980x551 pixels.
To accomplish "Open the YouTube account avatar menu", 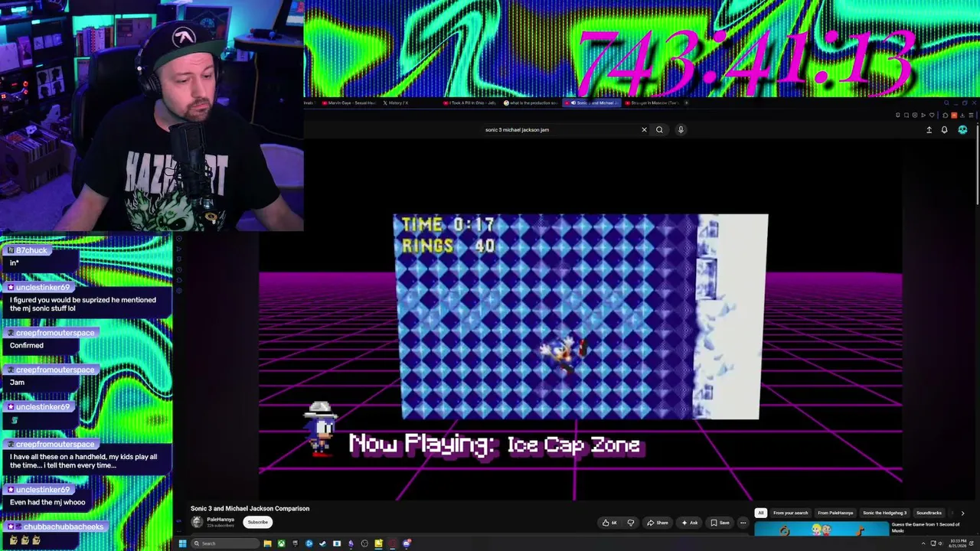I will 962,130.
